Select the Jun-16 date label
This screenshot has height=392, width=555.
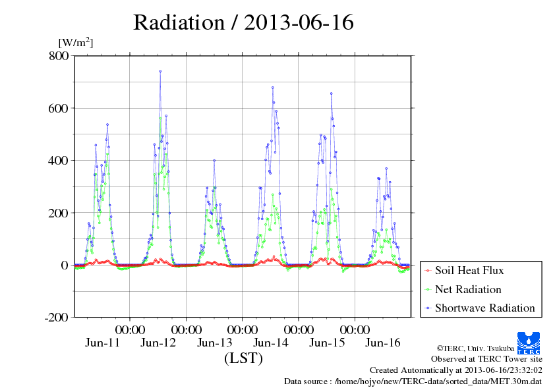point(383,343)
